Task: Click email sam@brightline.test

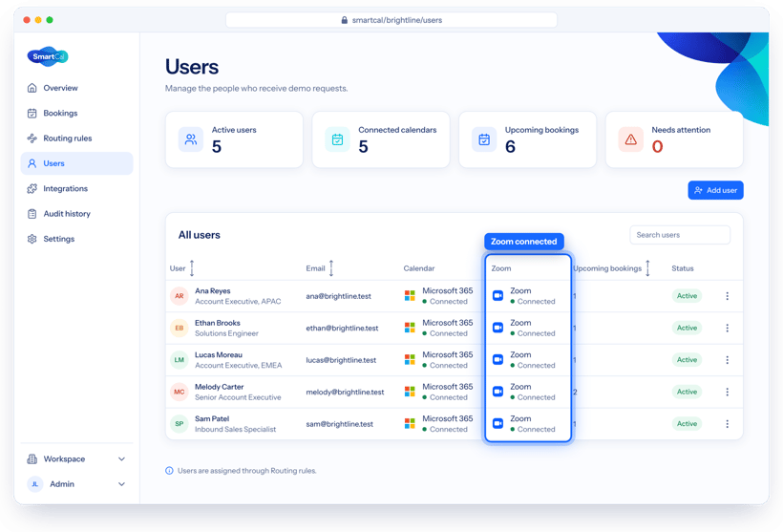Action: 340,424
